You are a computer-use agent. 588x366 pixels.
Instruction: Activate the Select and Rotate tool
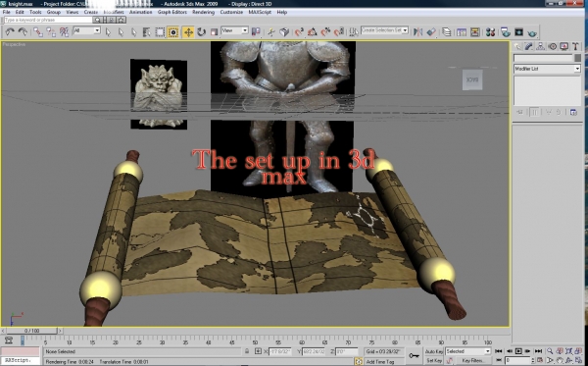point(201,32)
